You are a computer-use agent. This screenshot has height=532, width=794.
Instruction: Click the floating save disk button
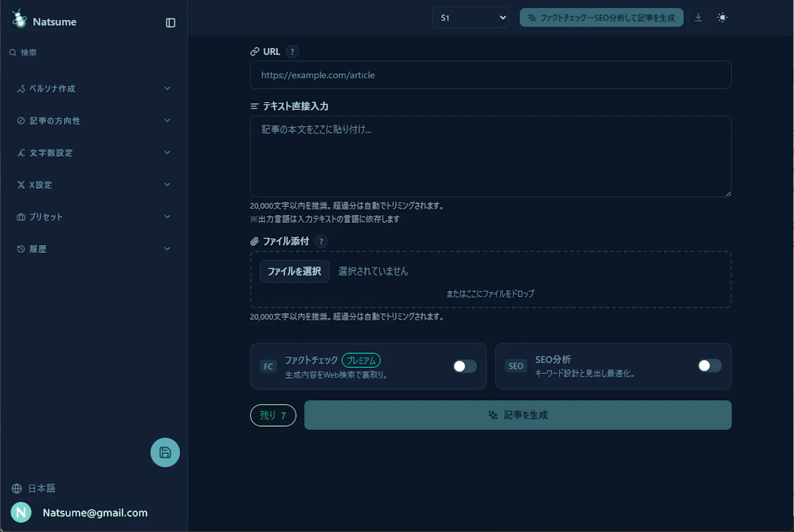click(x=165, y=452)
